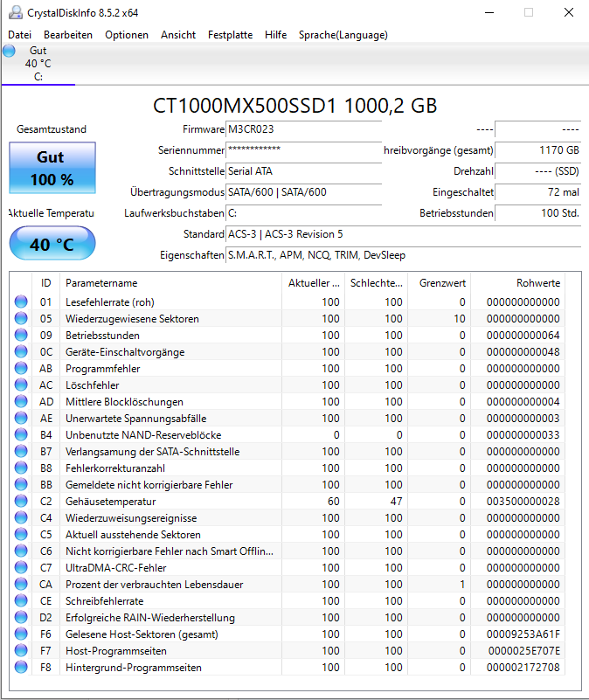Select the Prozent der verbrauchten Lebensdauer text
This screenshot has height=700, width=589.
(155, 585)
